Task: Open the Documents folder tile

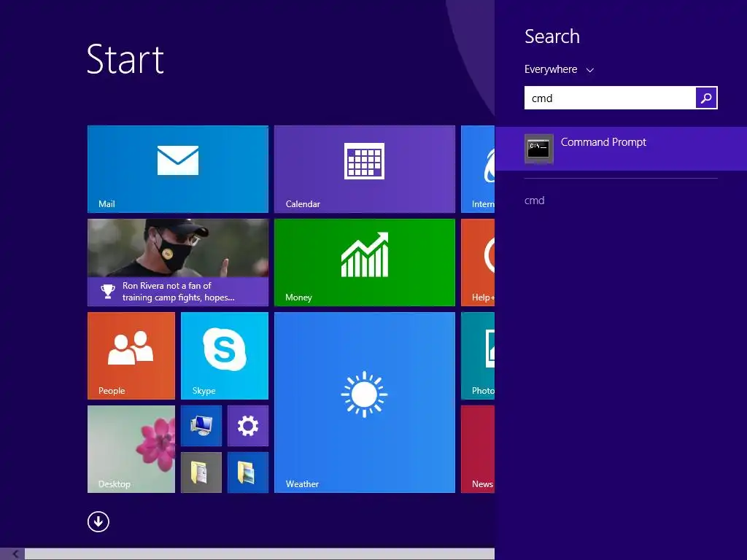Action: pos(201,472)
